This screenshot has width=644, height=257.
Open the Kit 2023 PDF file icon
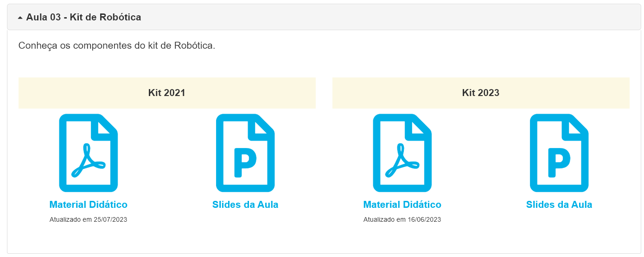(x=402, y=153)
